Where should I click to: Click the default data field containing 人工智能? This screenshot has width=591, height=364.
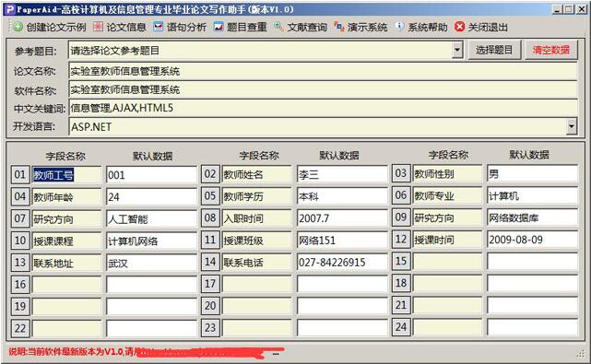(151, 218)
